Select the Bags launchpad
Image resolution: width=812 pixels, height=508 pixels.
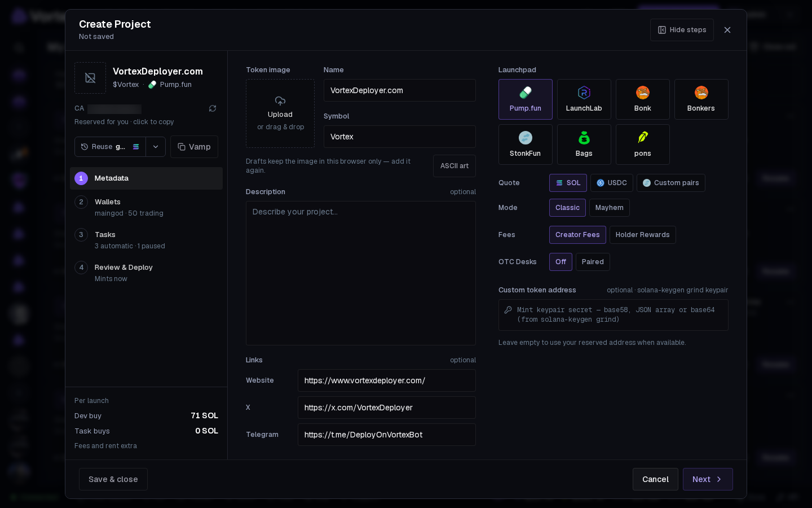point(584,144)
